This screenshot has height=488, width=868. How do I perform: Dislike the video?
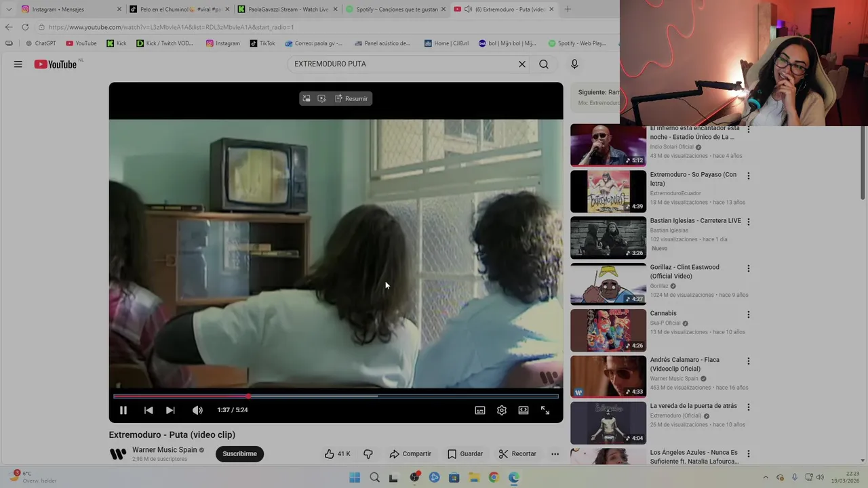(368, 454)
